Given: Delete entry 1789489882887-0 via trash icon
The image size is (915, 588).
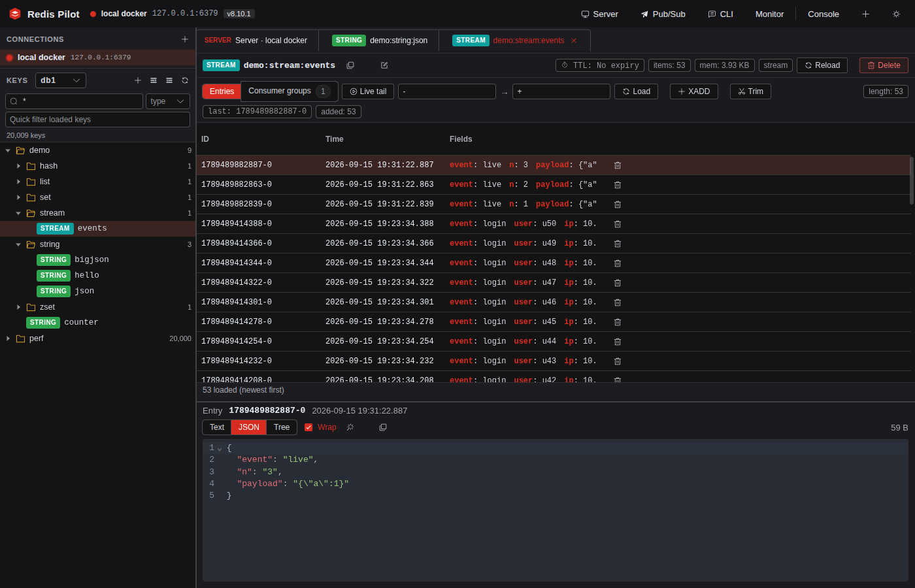Looking at the screenshot, I should coord(618,165).
